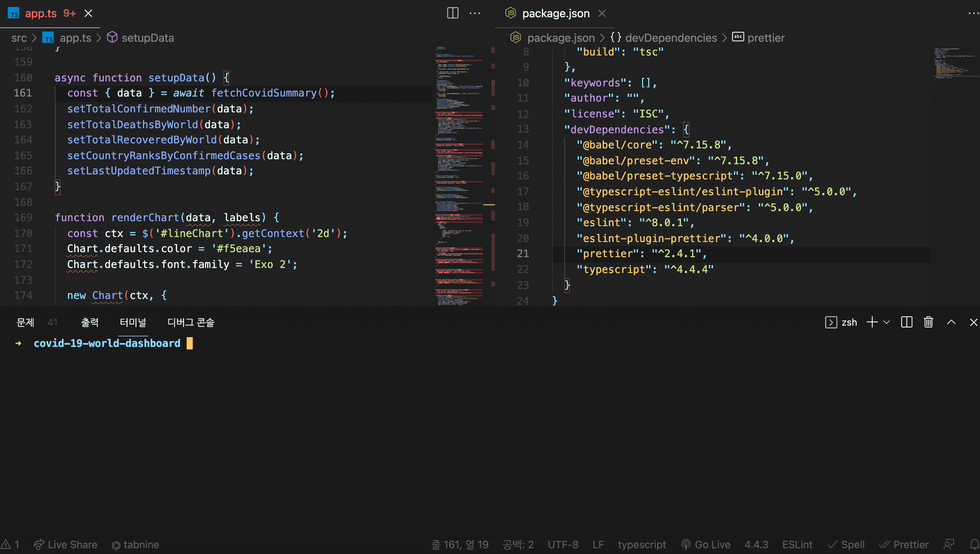Open the setupData breadcrumb symbol
Image resolution: width=980 pixels, height=554 pixels.
click(148, 38)
